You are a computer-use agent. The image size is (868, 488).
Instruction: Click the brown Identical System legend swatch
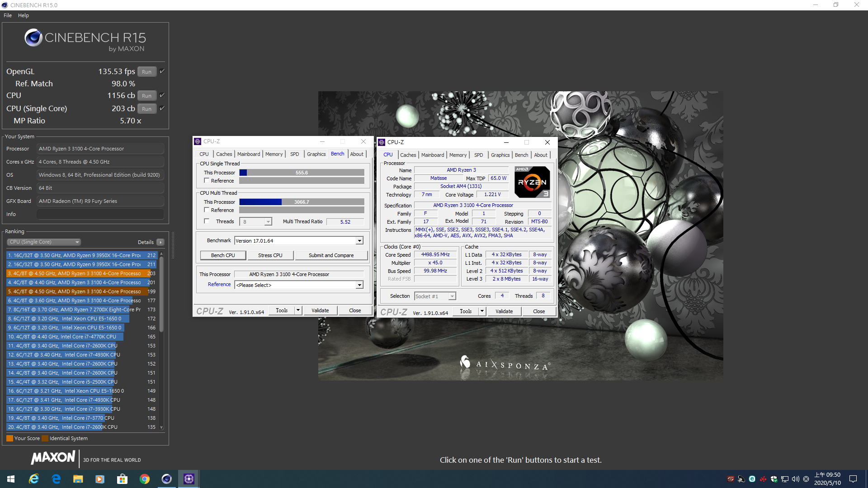[45, 438]
